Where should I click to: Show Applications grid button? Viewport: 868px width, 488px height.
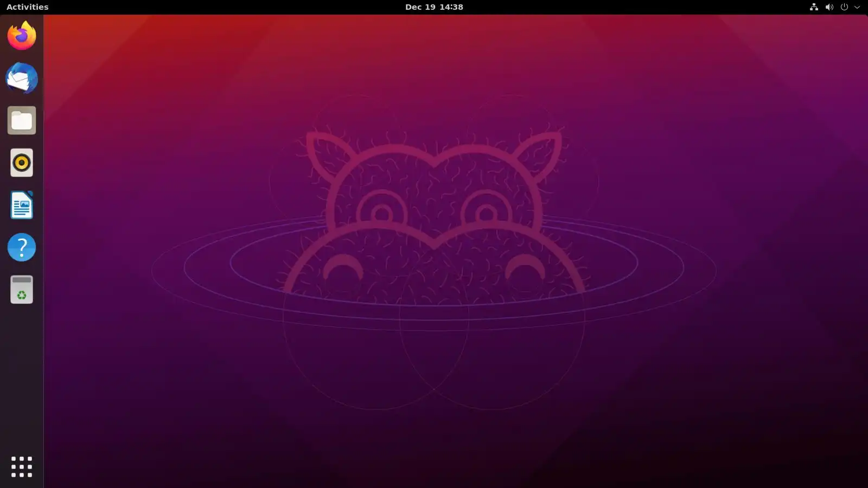pyautogui.click(x=22, y=466)
